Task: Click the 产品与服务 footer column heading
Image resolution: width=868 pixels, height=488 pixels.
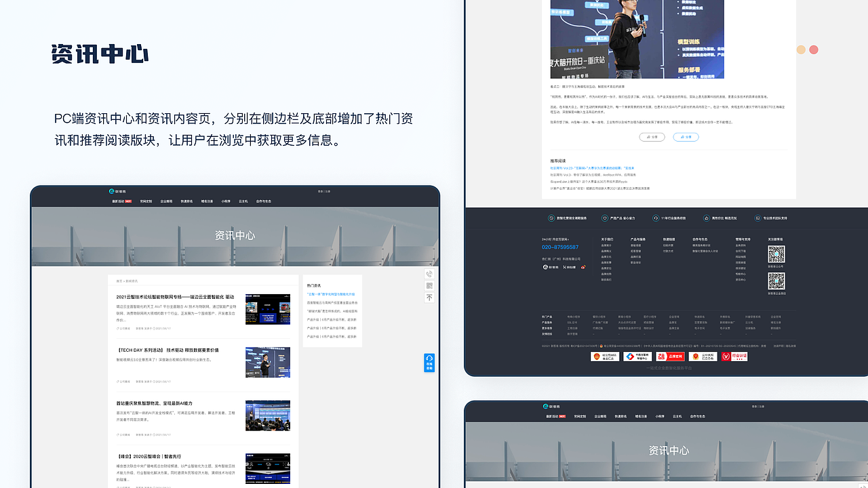Action: [x=638, y=239]
